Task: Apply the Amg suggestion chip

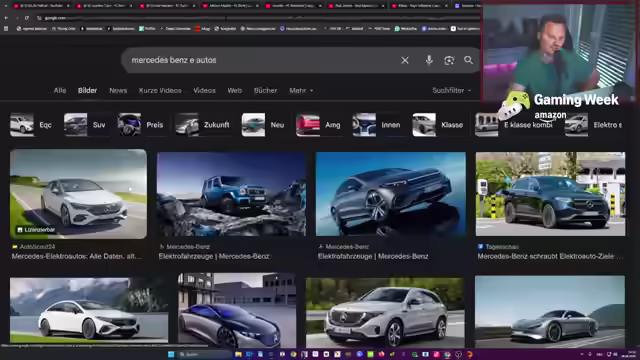Action: 319,125
